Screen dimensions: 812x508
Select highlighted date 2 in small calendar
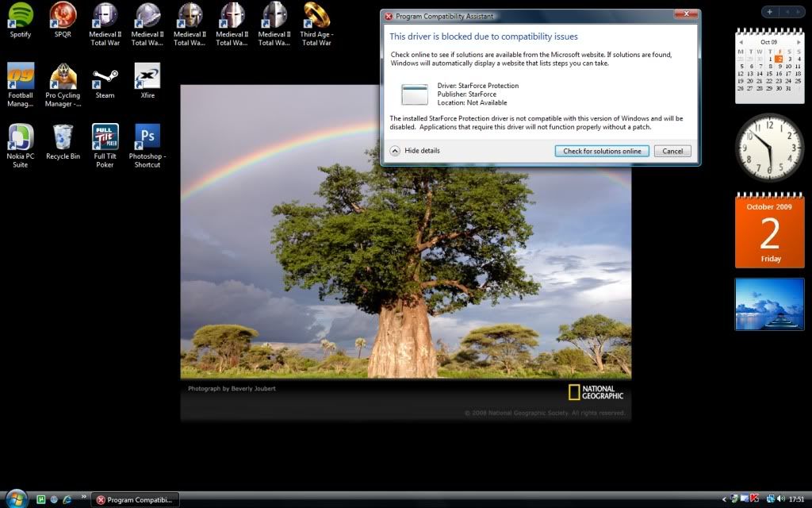click(779, 59)
